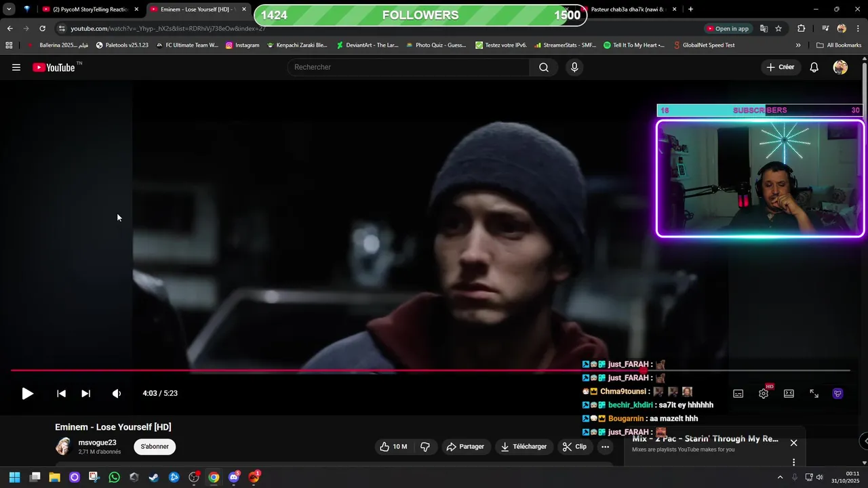Toggle subtitles on the player
Viewport: 868px width, 488px height.
tap(738, 394)
